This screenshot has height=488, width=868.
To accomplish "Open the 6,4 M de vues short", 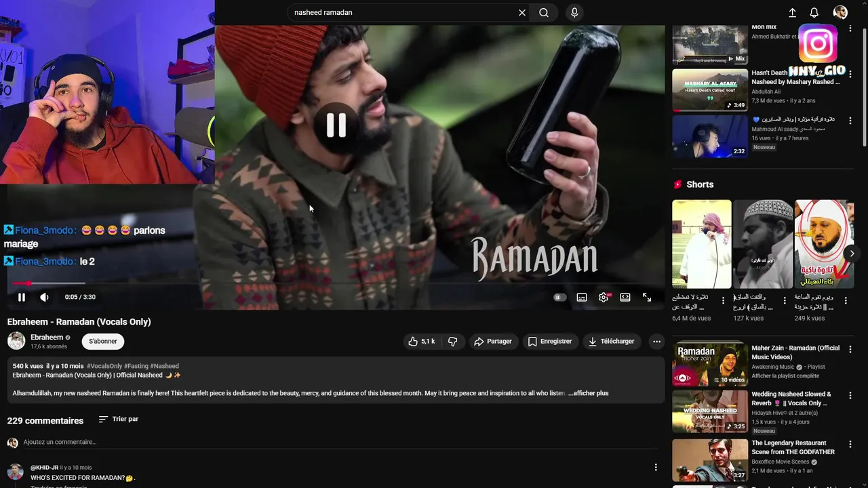I will 702,244.
